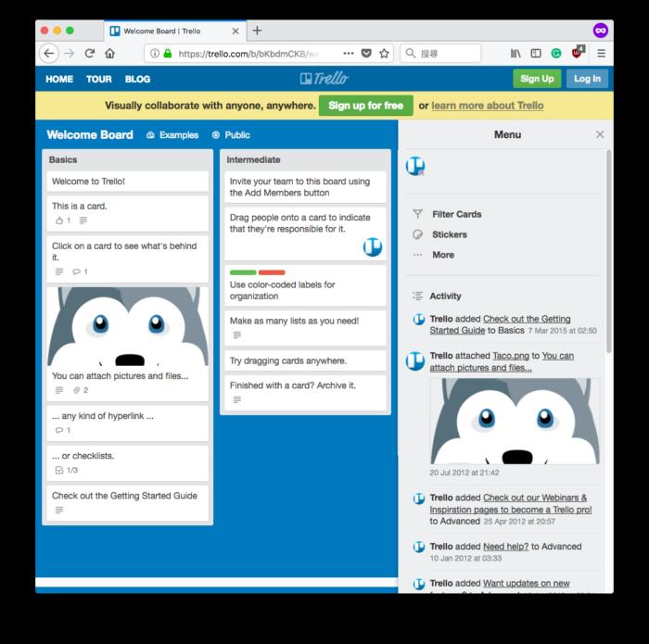The width and height of the screenshot is (649, 644).
Task: Reload the page with refresh icon
Action: [x=89, y=54]
